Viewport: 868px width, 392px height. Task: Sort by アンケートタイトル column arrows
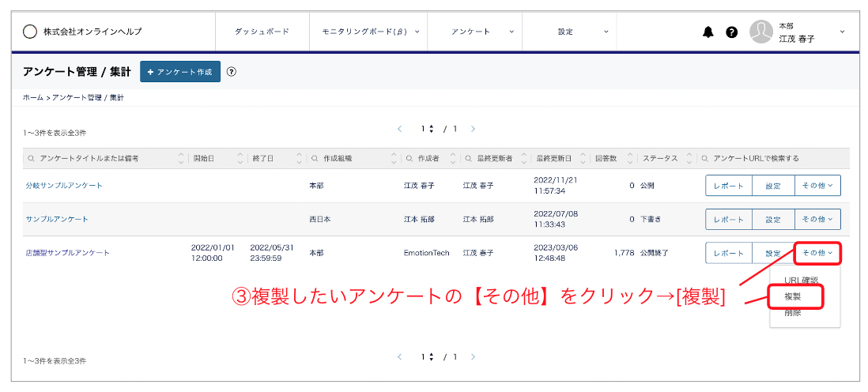(180, 158)
